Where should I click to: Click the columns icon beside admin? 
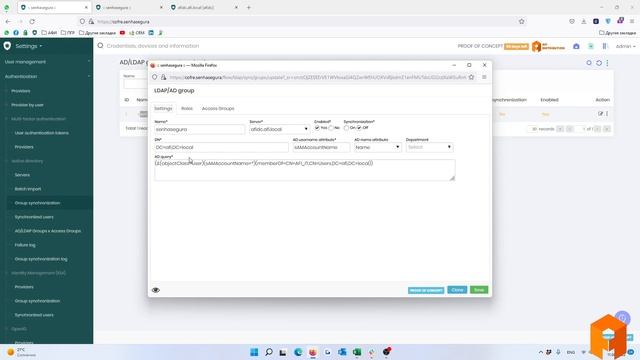tap(605, 47)
